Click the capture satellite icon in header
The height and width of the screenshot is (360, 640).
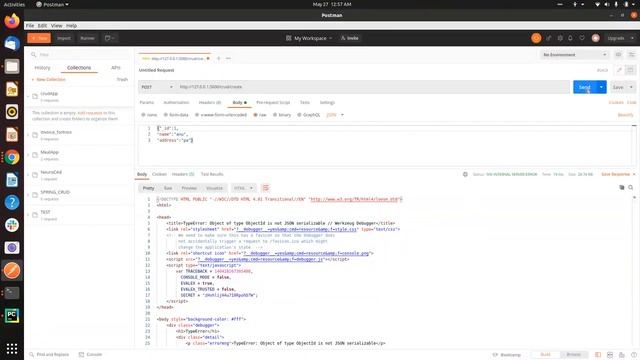tap(549, 38)
